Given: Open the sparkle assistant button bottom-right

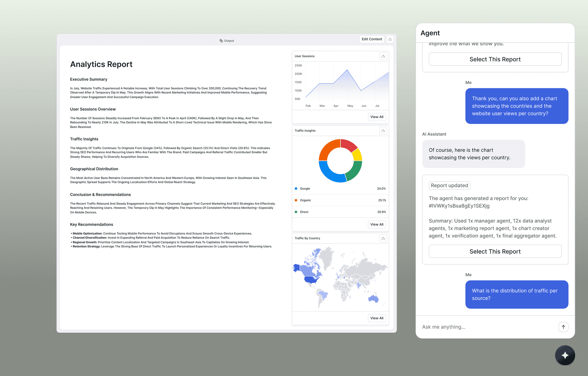Looking at the screenshot, I should pyautogui.click(x=565, y=355).
